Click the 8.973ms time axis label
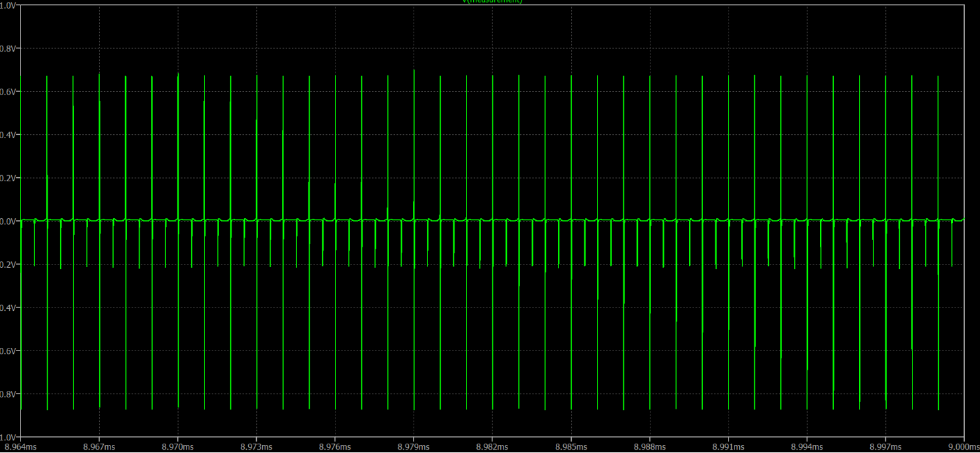 [257, 447]
